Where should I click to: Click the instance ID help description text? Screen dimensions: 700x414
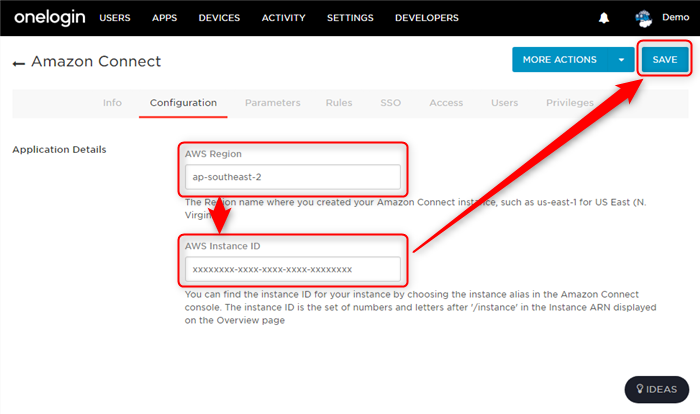421,307
